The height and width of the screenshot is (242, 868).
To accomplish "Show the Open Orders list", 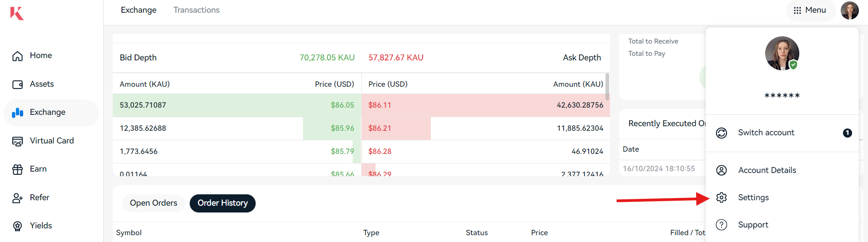I will pos(153,203).
